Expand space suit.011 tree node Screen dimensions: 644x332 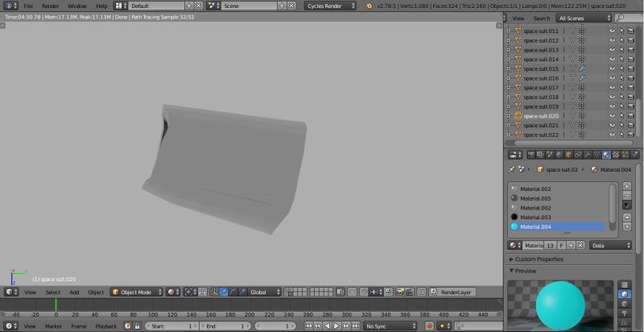[509, 31]
